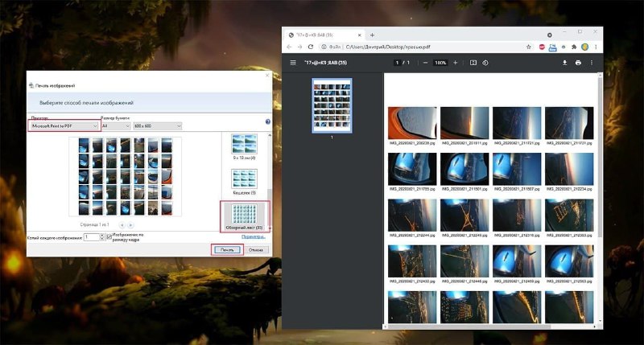This screenshot has width=644, height=345.
Task: Click the PDF page number field
Action: click(397, 63)
